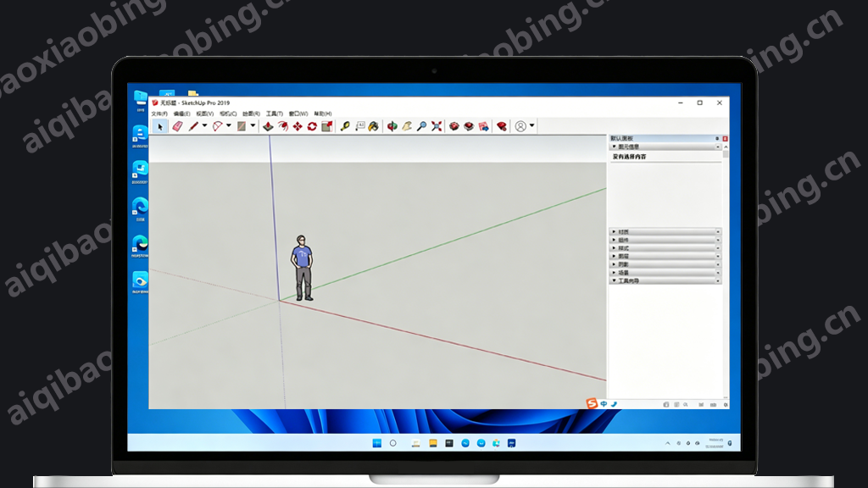868x488 pixels.
Task: Open the Extension Manager ruby icon
Action: (502, 127)
